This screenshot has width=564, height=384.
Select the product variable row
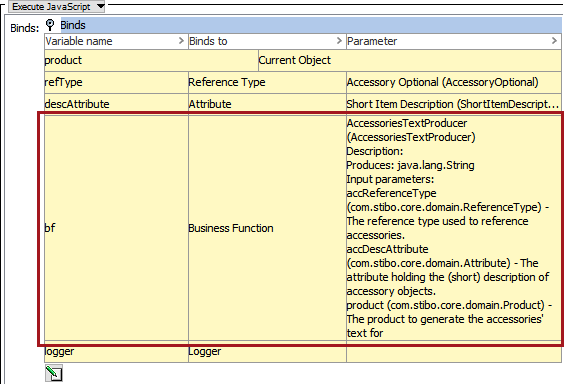tap(303, 60)
